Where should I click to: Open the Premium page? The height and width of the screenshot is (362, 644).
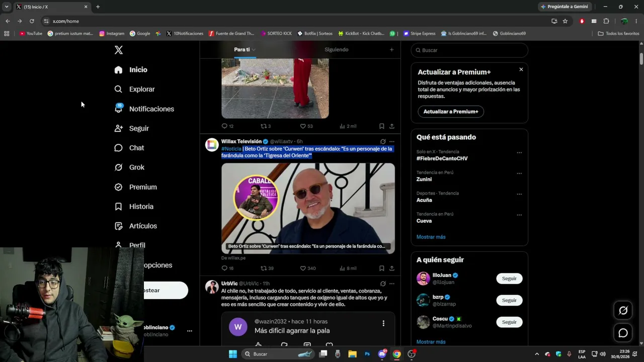click(x=135, y=187)
